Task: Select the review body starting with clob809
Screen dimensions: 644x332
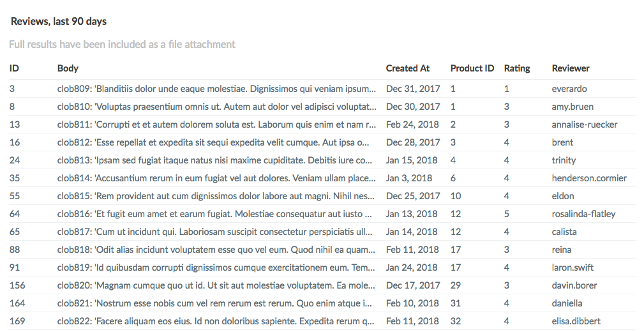Action: point(216,89)
